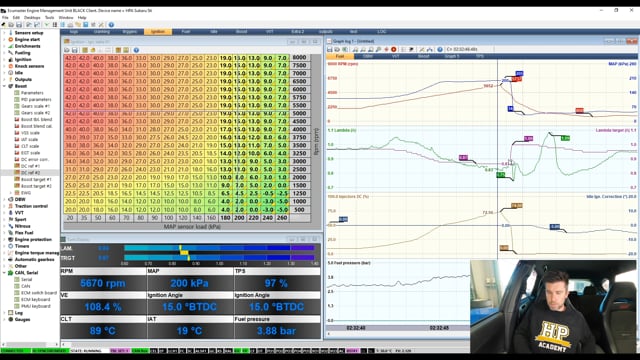Image resolution: width=640 pixels, height=360 pixels.
Task: Click the red star marker icon in graph toolbar
Action: [x=386, y=49]
